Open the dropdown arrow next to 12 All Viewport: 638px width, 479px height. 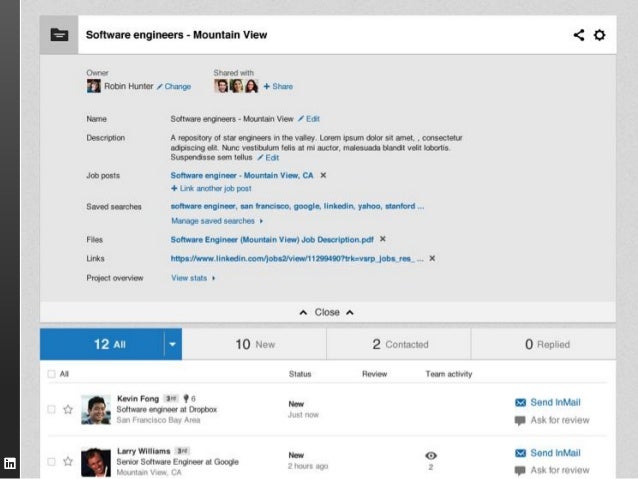pyautogui.click(x=172, y=345)
